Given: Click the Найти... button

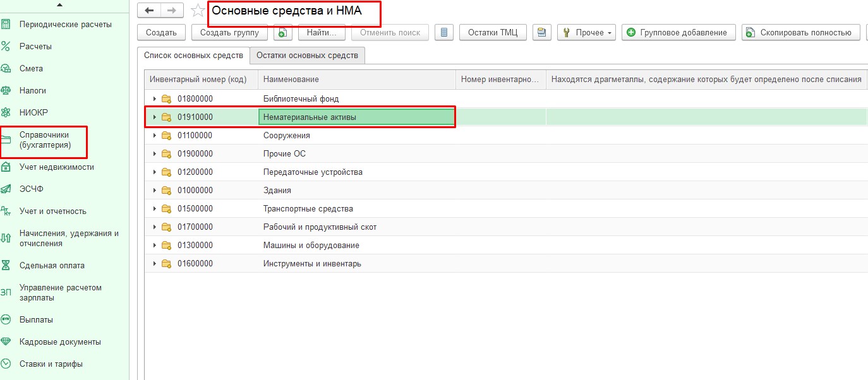Looking at the screenshot, I should pyautogui.click(x=322, y=33).
